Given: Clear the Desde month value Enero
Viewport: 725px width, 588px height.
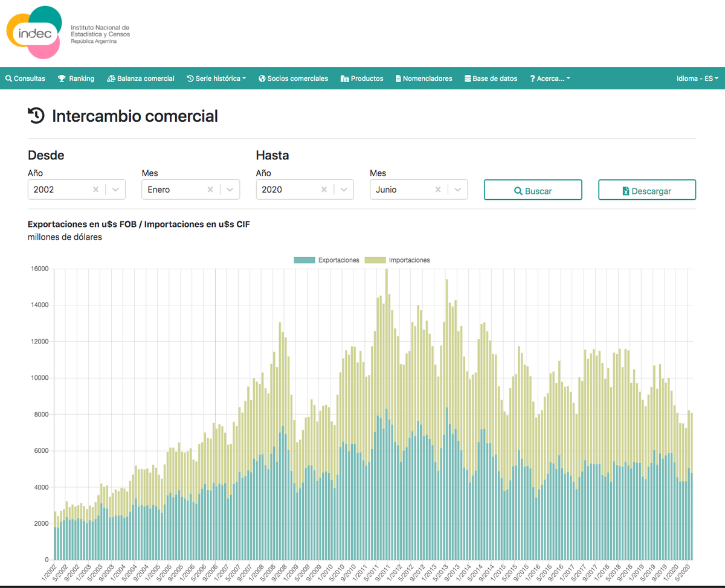Looking at the screenshot, I should pyautogui.click(x=210, y=190).
